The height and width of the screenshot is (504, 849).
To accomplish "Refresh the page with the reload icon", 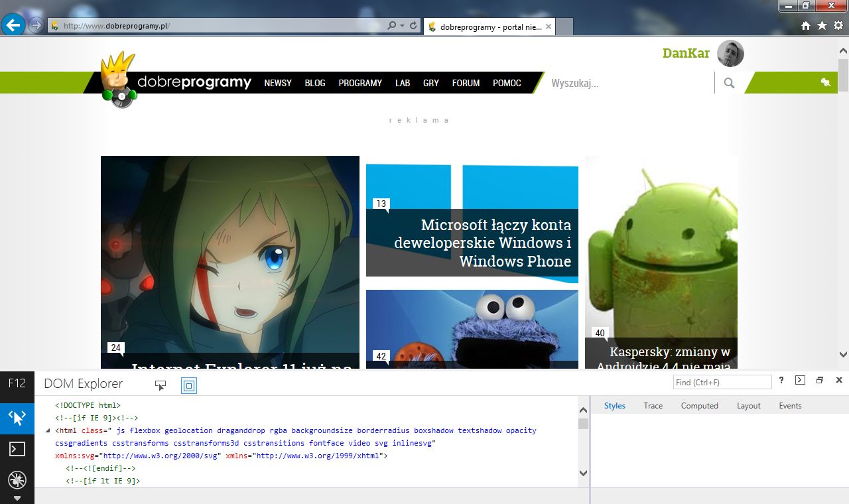I will 413,26.
